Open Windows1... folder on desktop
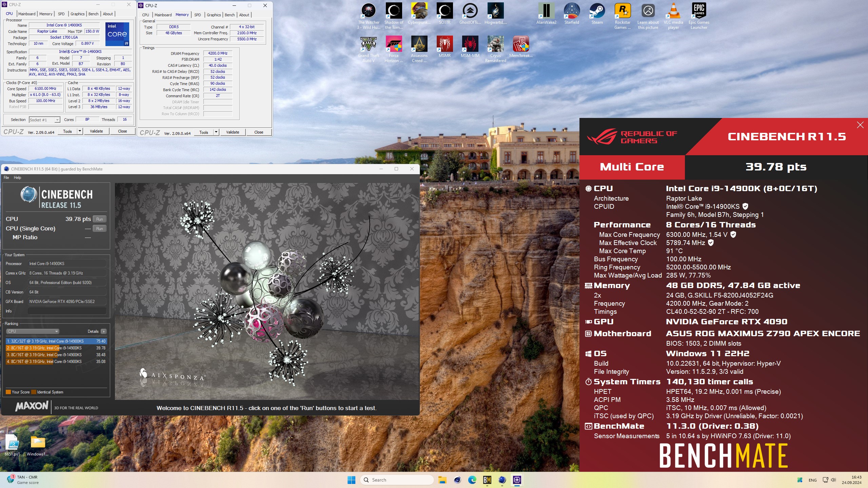The image size is (868, 488). pyautogui.click(x=38, y=445)
